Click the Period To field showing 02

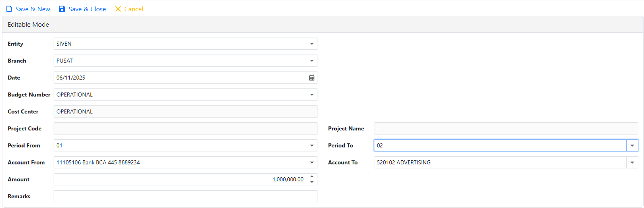(x=500, y=145)
